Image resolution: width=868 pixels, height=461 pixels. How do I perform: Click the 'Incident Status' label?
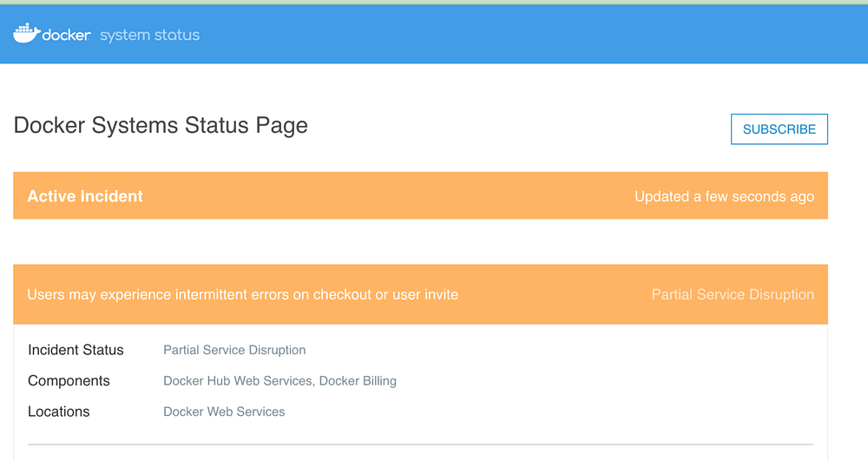[76, 350]
